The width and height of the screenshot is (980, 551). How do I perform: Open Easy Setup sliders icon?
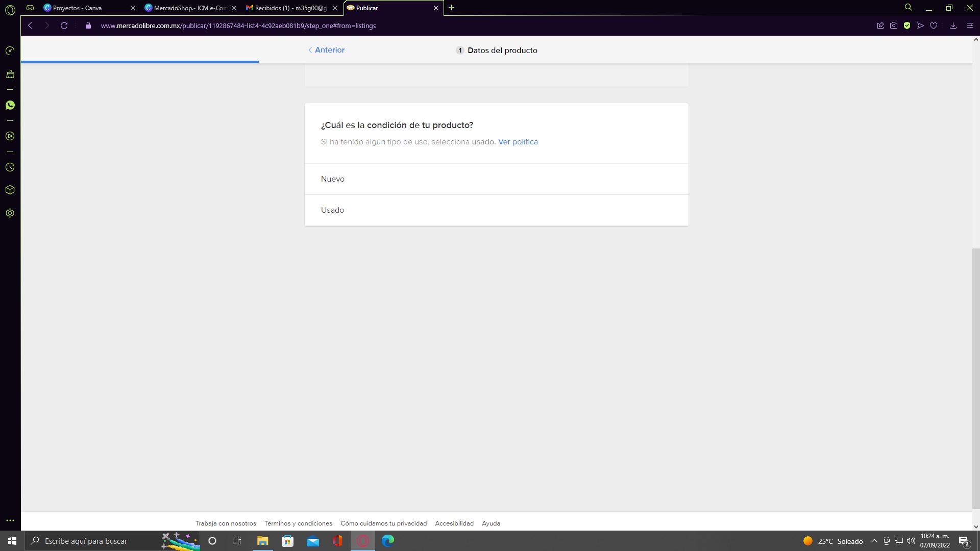point(970,26)
